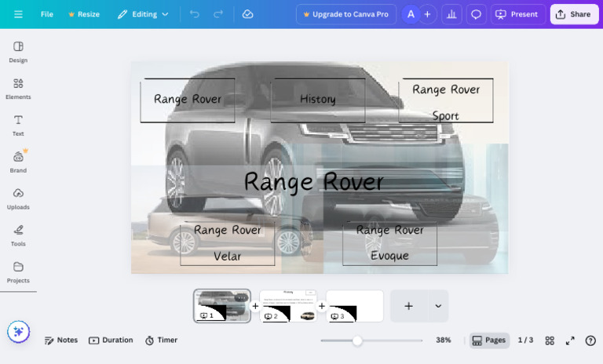Select the large Range Rover title text
The width and height of the screenshot is (603, 364).
pyautogui.click(x=314, y=182)
